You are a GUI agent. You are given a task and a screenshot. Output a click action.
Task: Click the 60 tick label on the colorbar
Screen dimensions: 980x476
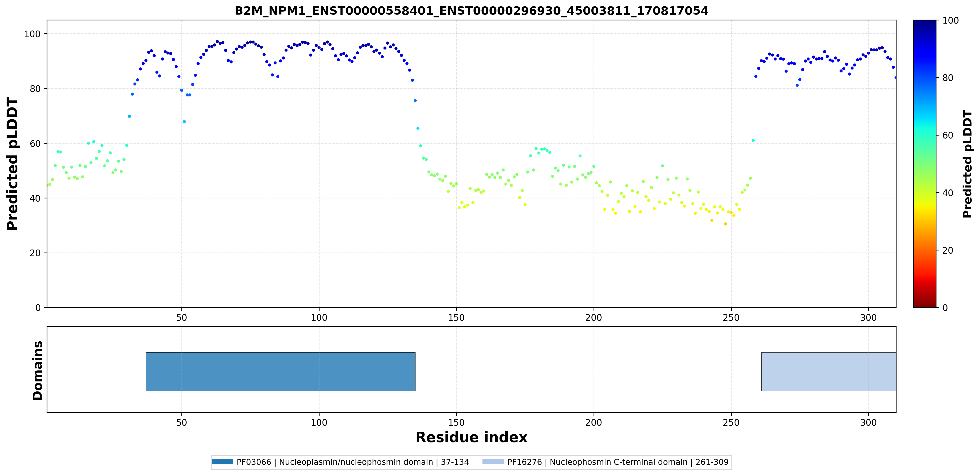click(x=948, y=136)
